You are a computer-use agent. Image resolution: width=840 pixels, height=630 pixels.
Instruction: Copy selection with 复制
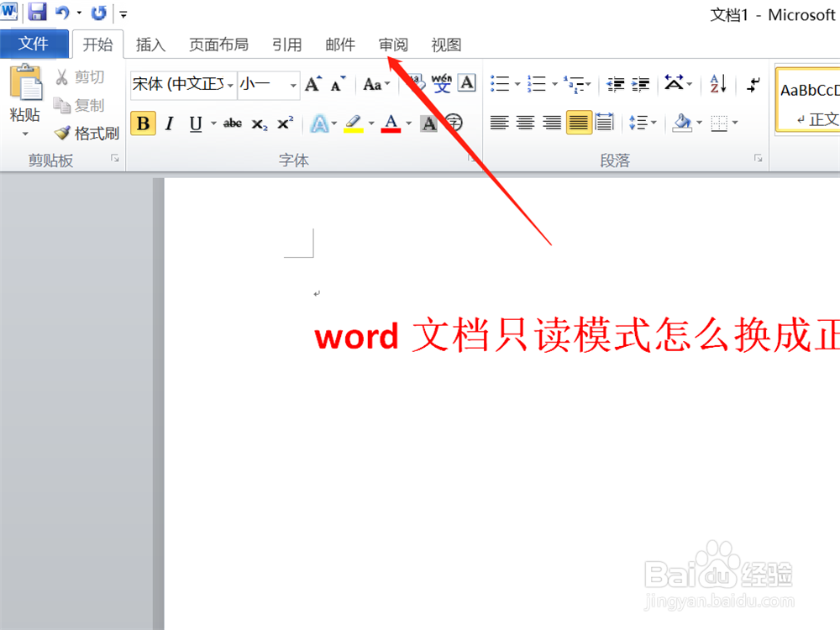(79, 106)
